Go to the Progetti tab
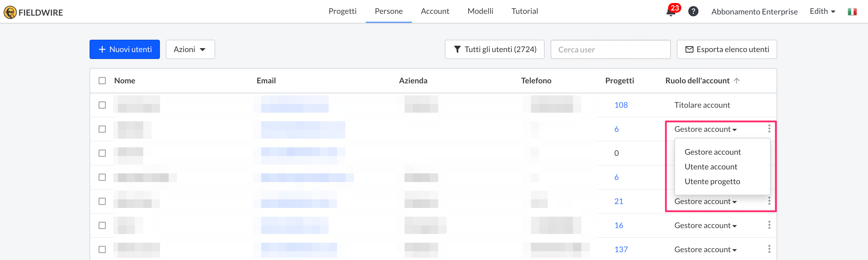This screenshot has width=868, height=260. pyautogui.click(x=342, y=11)
